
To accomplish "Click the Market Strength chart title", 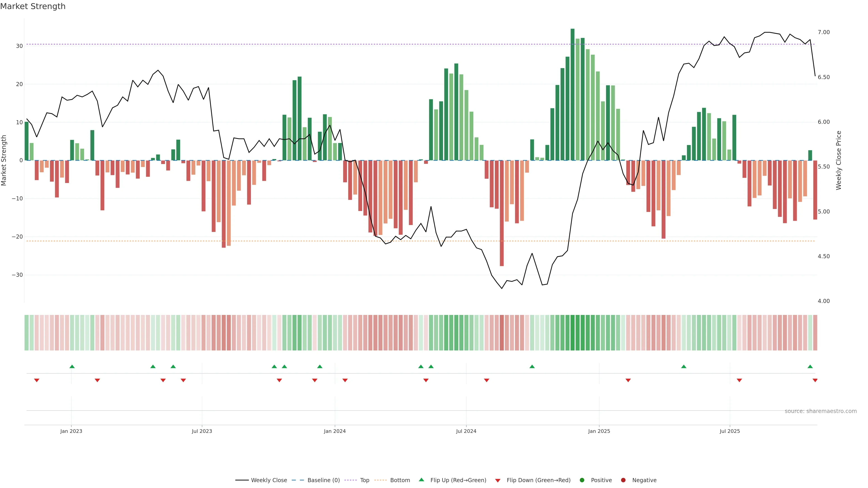I will tap(33, 6).
